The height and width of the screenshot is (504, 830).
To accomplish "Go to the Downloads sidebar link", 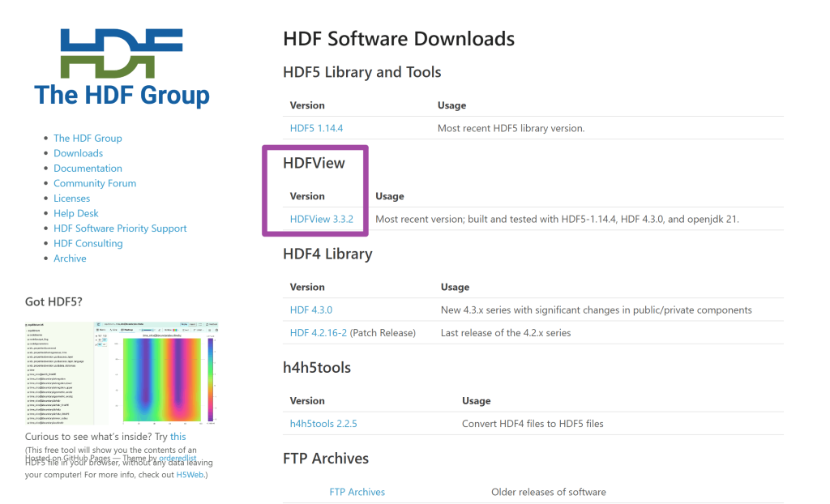I will [79, 153].
